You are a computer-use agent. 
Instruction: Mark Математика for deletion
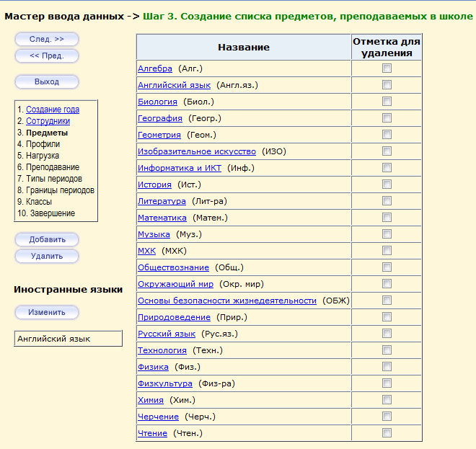click(387, 218)
